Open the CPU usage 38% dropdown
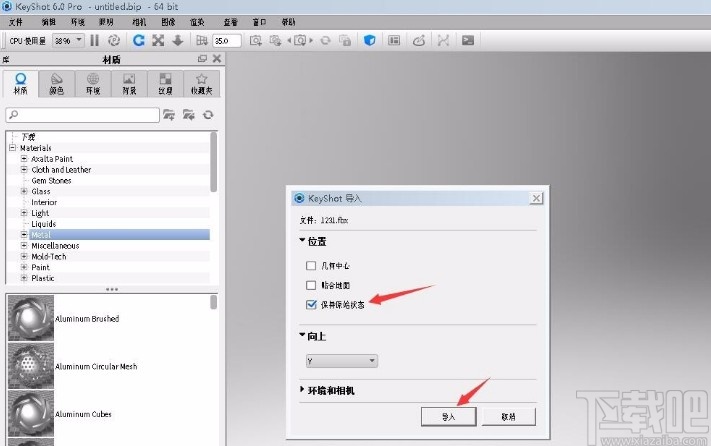711x446 pixels. 68,40
